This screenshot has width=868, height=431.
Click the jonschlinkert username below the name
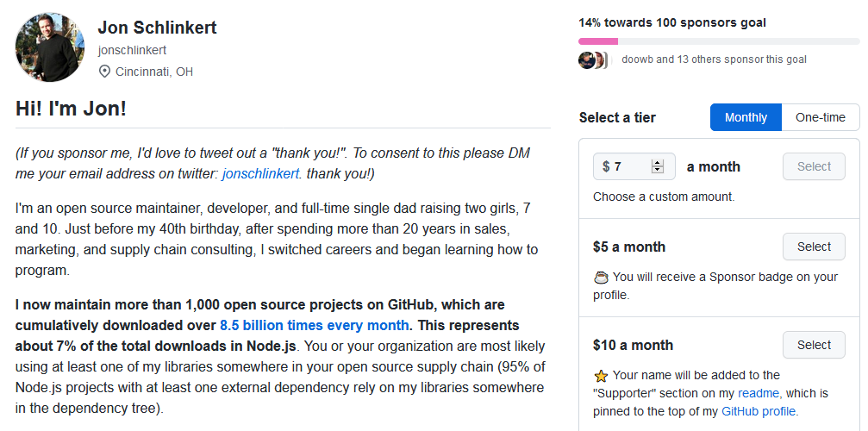pos(132,50)
